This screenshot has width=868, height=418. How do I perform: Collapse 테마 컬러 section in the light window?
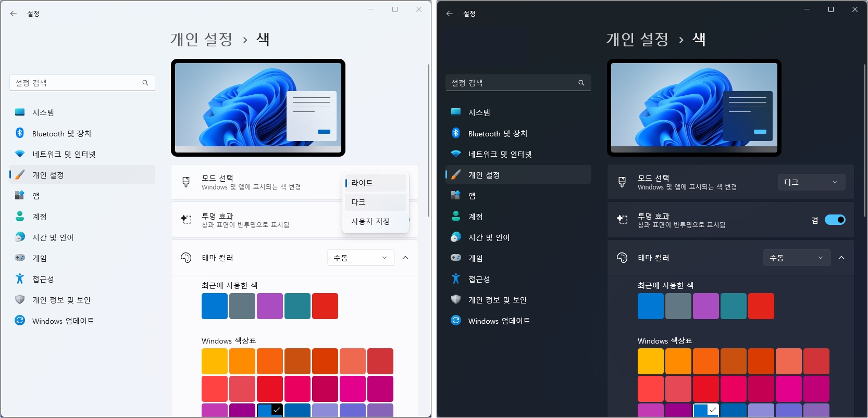[x=405, y=258]
